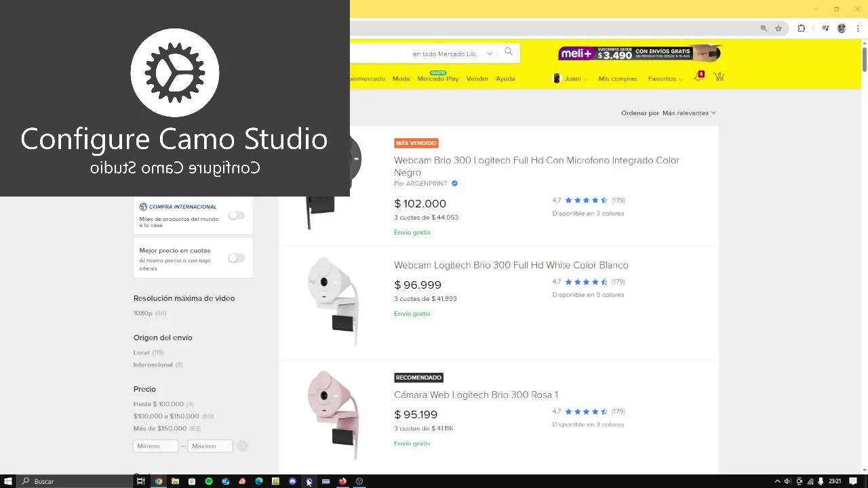Click the white Brio 300 webcam thumbnail
The image size is (868, 488).
pyautogui.click(x=332, y=300)
